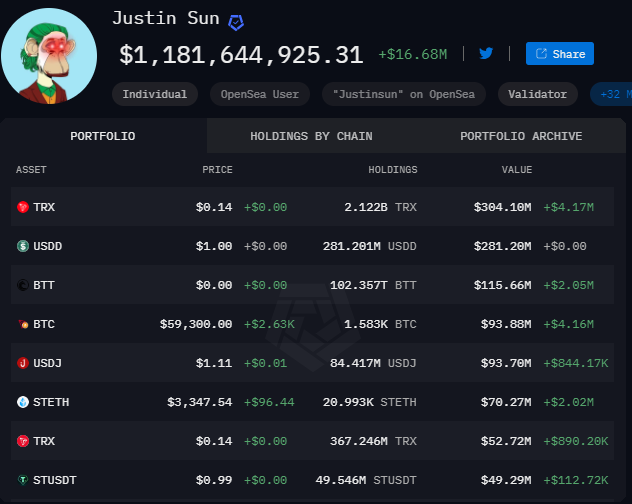Click the $115.66M value cell
This screenshot has height=504, width=632.
(x=503, y=285)
